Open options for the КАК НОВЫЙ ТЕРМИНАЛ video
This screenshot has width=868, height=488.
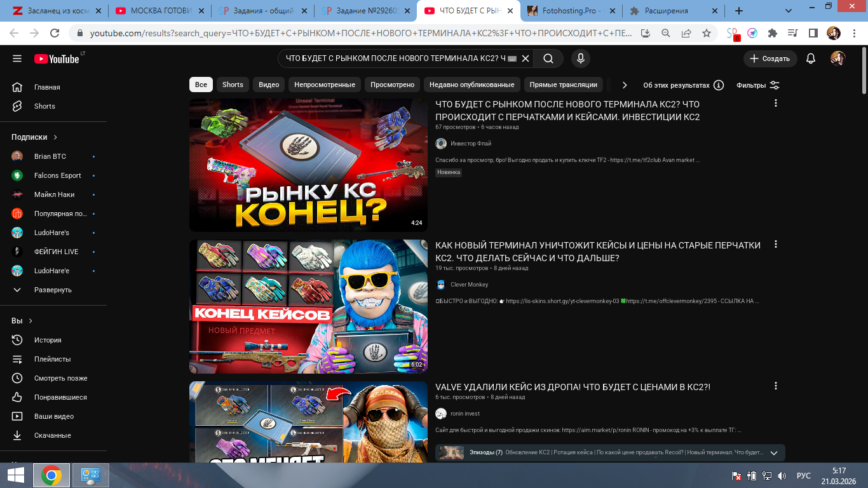pos(775,244)
